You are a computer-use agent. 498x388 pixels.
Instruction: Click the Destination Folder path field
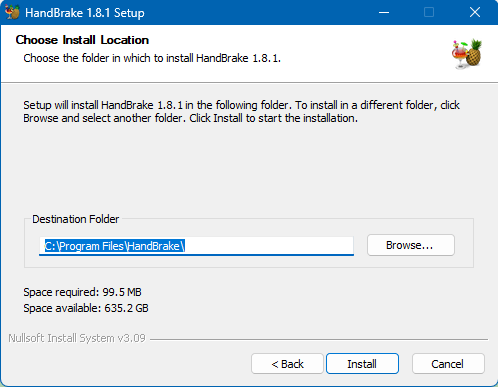tap(196, 246)
